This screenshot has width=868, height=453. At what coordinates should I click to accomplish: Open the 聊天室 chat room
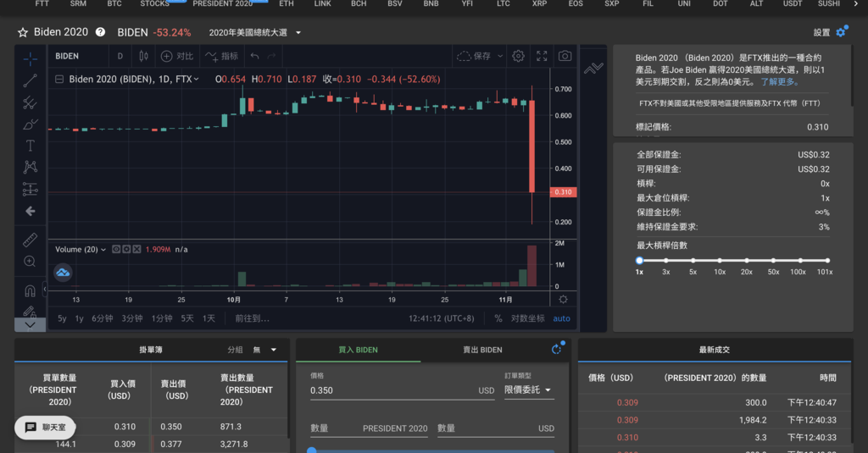point(46,428)
